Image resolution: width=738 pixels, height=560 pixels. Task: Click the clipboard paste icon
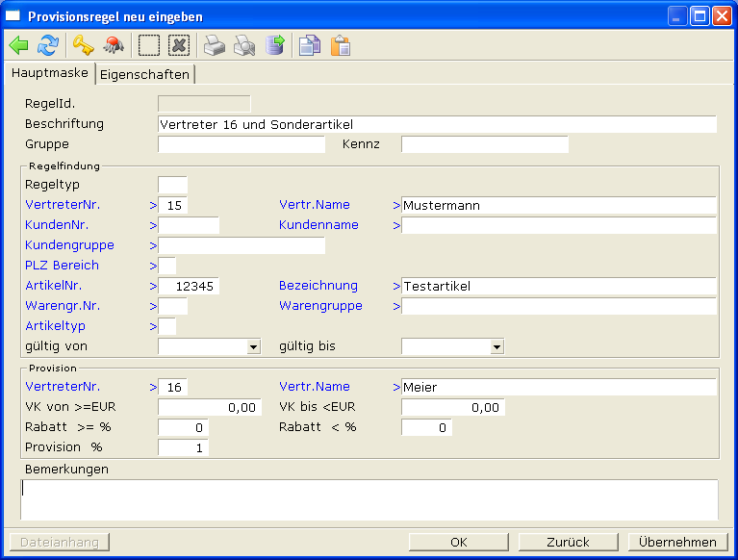(x=341, y=45)
